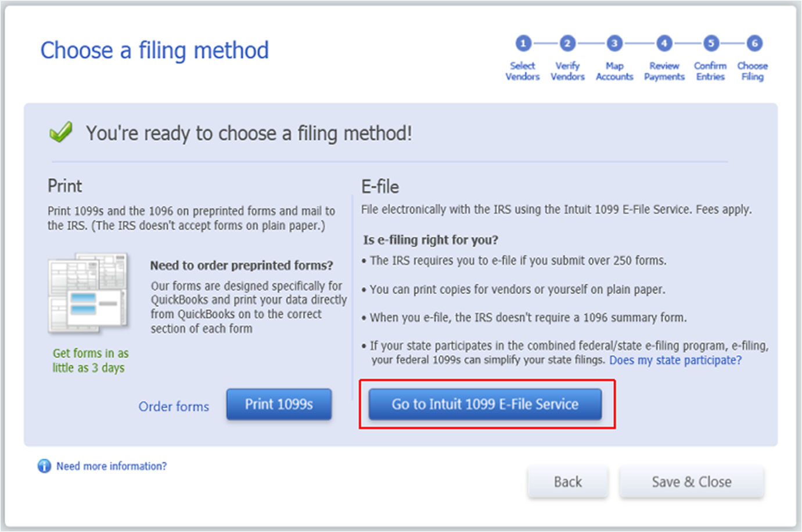802x532 pixels.
Task: Click step 2 circle Verify Vendors
Action: [x=567, y=43]
